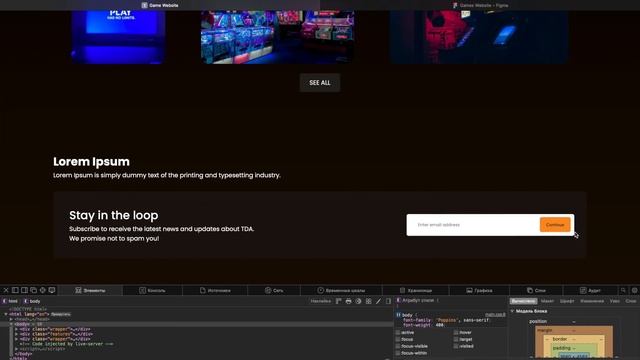Open the Аудит (Audit) tab

590,290
